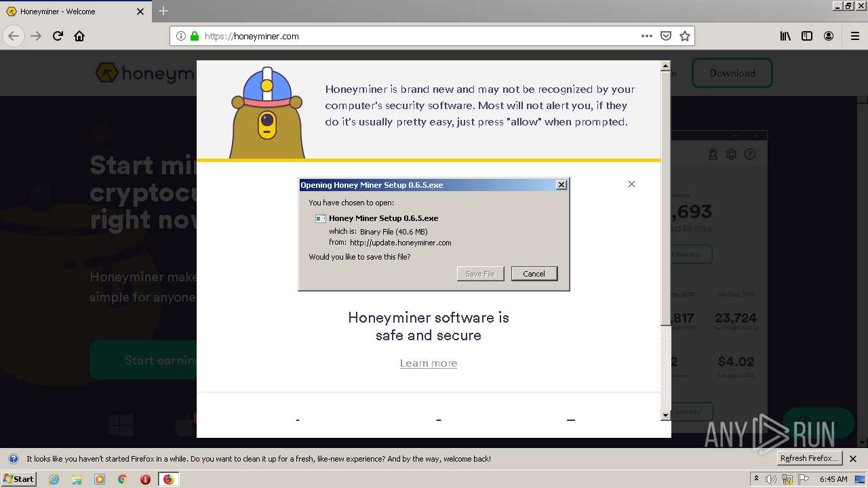
Task: Toggle the Firefox sidebar view
Action: pyautogui.click(x=807, y=36)
